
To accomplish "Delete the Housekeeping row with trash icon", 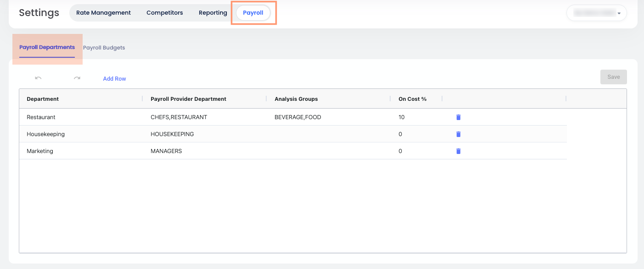I will point(458,134).
